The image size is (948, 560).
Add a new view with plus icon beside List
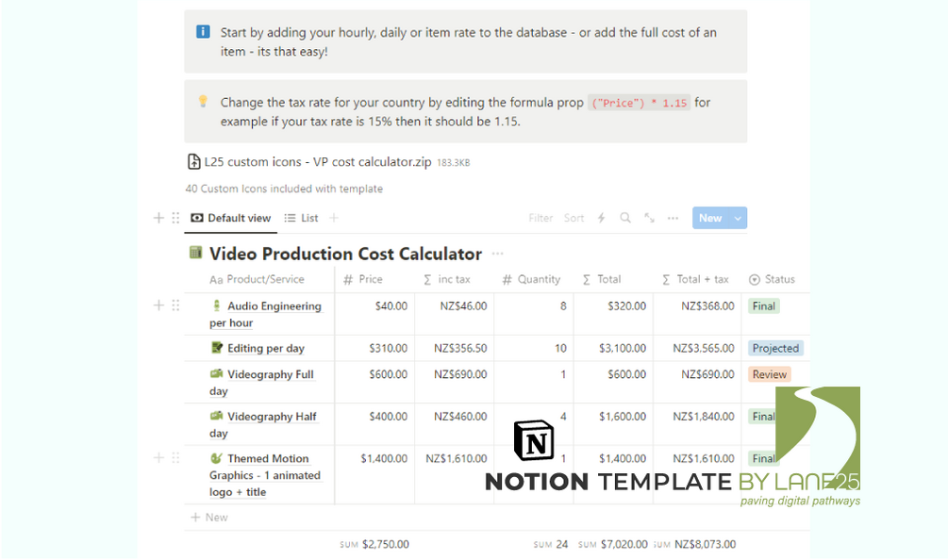[334, 218]
